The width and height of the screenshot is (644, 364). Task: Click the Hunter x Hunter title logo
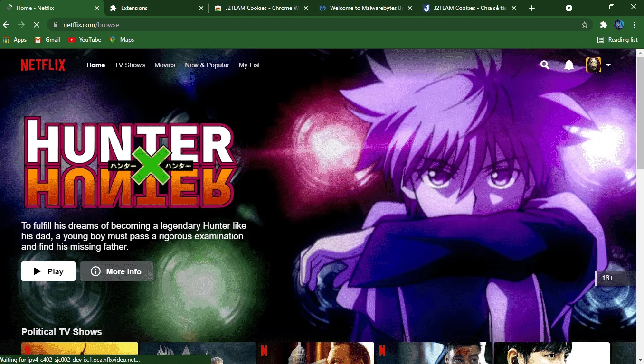click(130, 163)
